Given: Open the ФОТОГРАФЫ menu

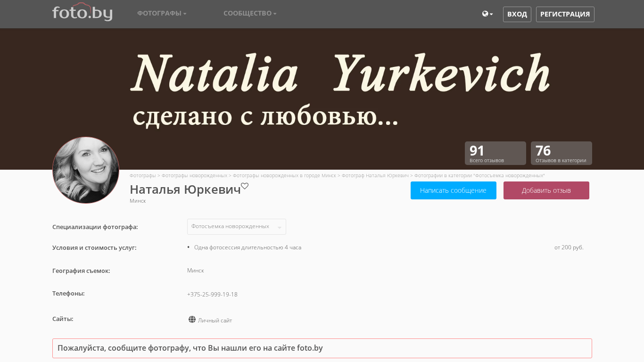Looking at the screenshot, I should click(x=162, y=13).
